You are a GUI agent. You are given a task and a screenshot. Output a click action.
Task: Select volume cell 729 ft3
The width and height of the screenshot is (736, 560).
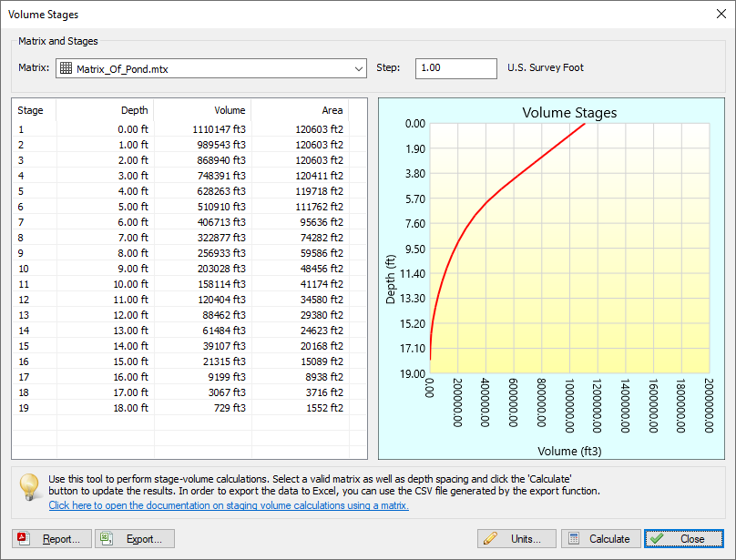[230, 408]
